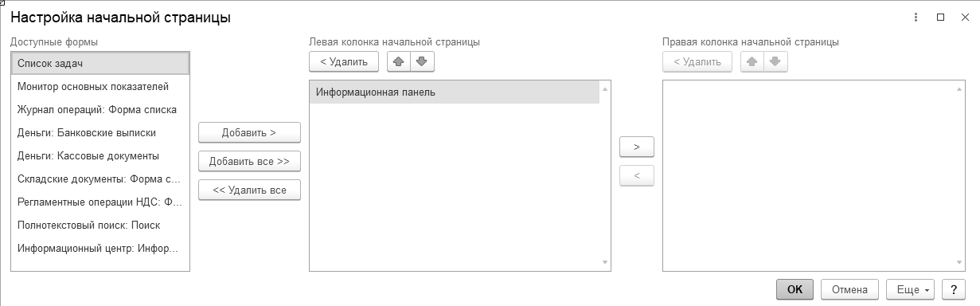Screen dimensions: 980x306
Task: Select Деньги: Банковские выписки entry
Action: point(100,132)
